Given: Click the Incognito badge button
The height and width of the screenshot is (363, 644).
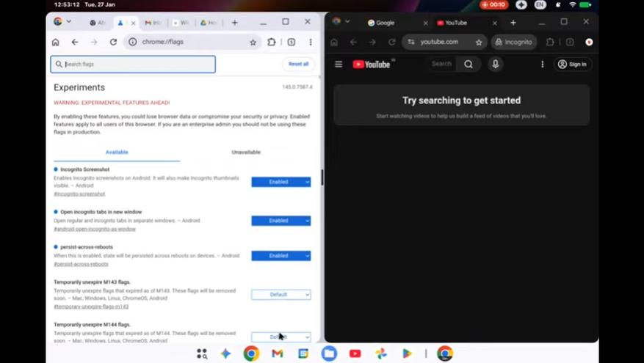Looking at the screenshot, I should [514, 43].
